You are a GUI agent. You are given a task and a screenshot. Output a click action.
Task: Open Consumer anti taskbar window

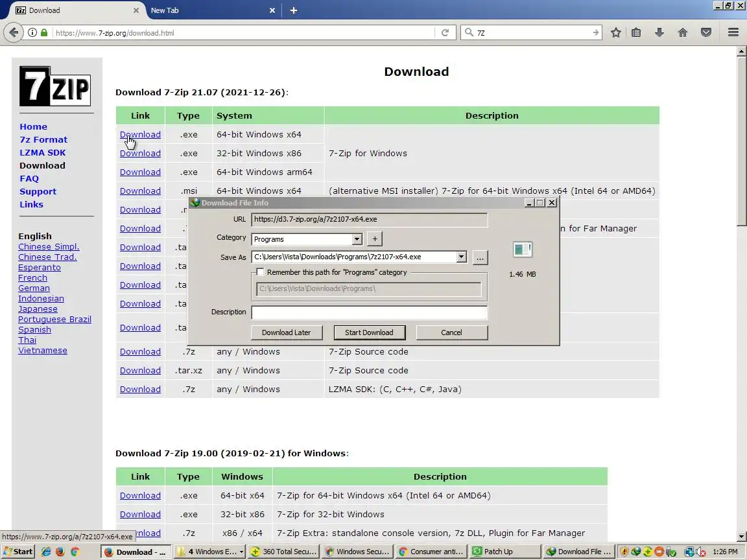[431, 552]
